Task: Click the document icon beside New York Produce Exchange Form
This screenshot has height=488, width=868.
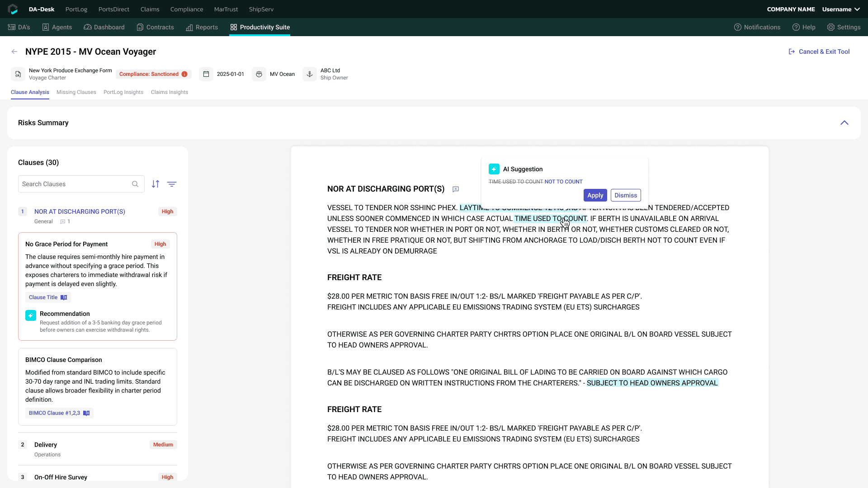Action: coord(18,74)
